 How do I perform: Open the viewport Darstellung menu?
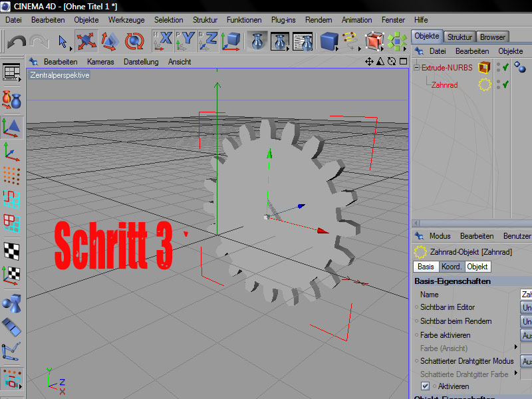[x=141, y=62]
